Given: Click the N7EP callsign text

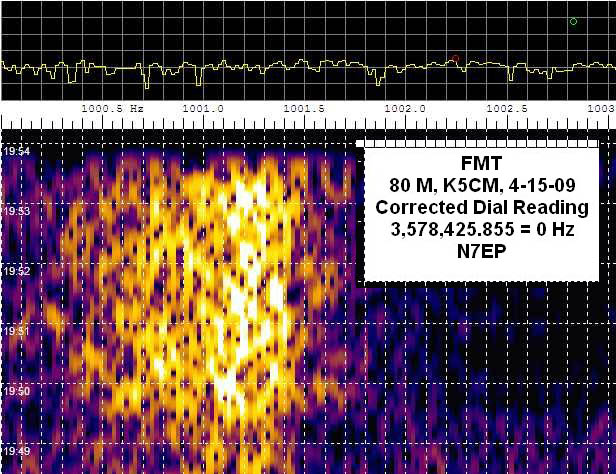Looking at the screenshot, I should [482, 252].
